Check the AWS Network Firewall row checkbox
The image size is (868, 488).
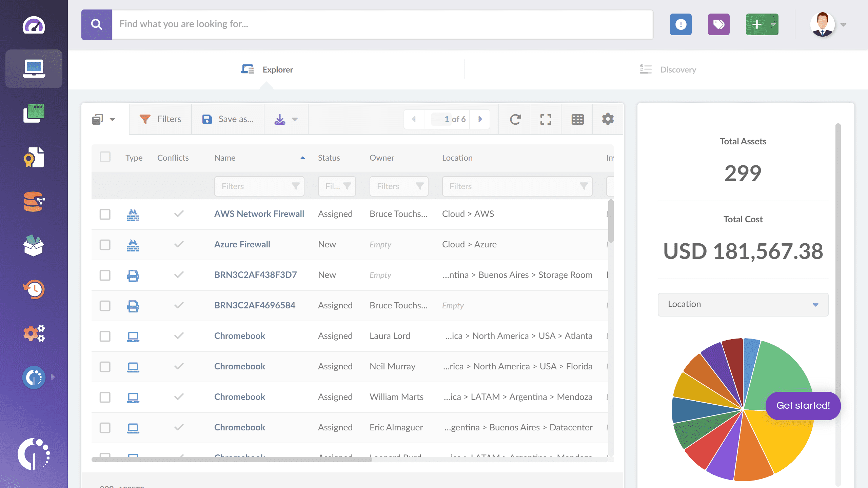tap(105, 214)
